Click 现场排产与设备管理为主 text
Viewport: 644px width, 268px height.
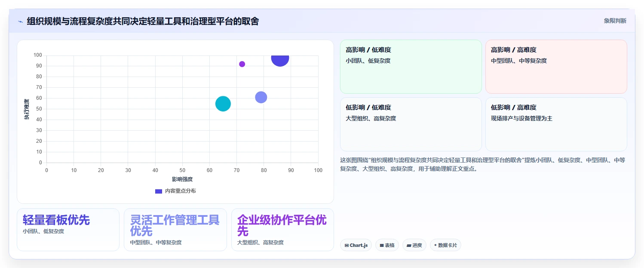tap(521, 118)
